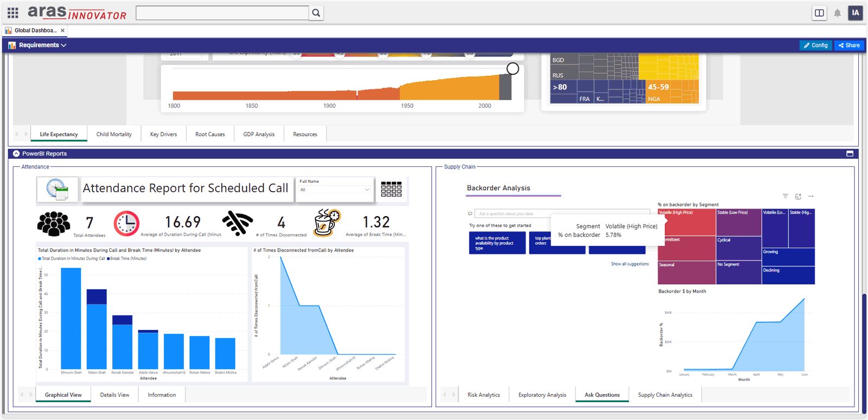This screenshot has height=420, width=868.
Task: Click the Total Duration legend entry
Action: pos(72,259)
